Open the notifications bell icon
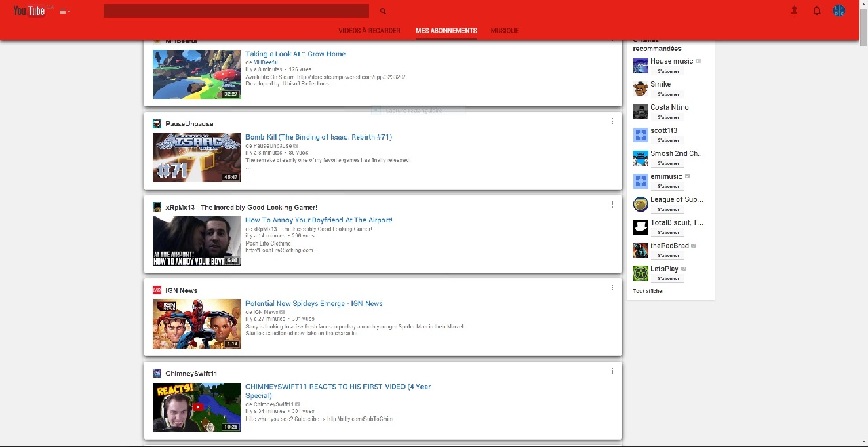This screenshot has height=447, width=868. tap(816, 11)
